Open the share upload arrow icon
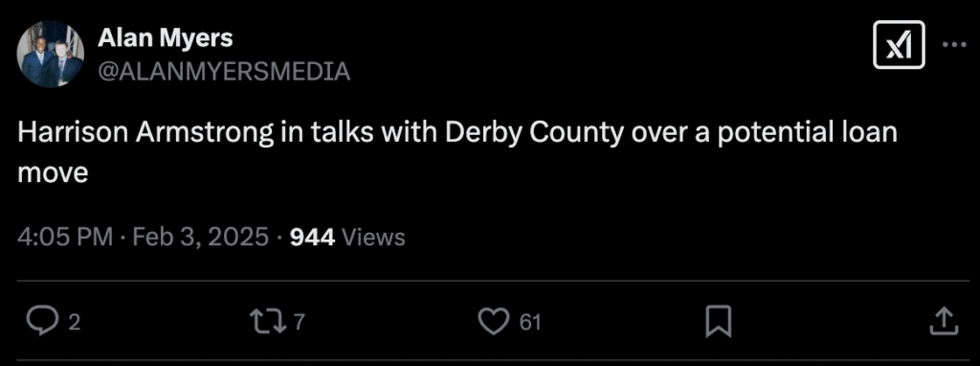This screenshot has height=366, width=980. point(943,322)
